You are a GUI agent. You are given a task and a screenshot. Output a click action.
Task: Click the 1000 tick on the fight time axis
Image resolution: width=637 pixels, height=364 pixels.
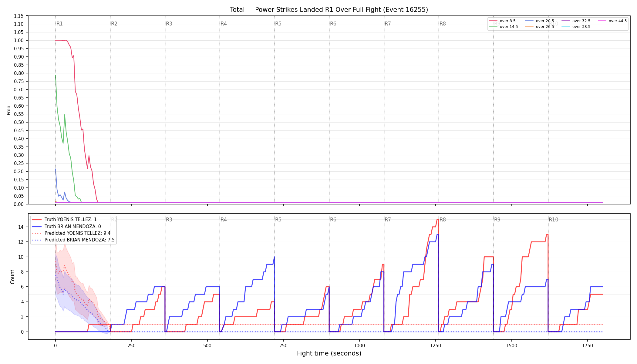pos(359,345)
